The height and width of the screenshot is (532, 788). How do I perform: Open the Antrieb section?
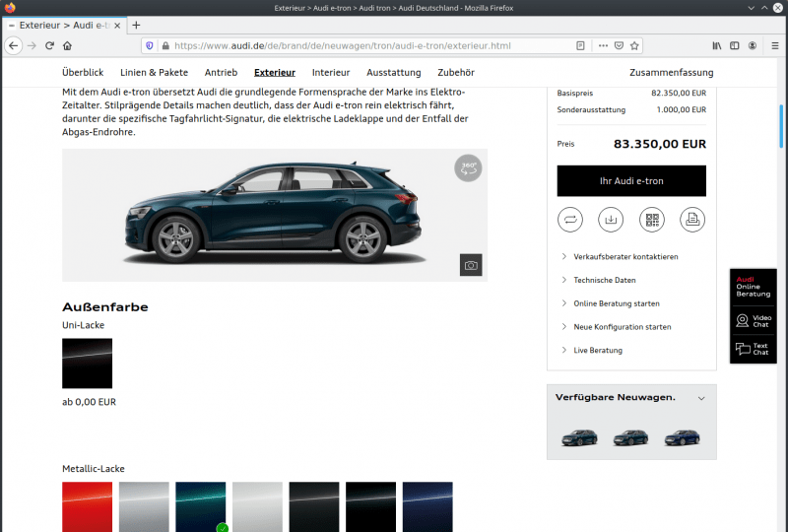pyautogui.click(x=221, y=72)
